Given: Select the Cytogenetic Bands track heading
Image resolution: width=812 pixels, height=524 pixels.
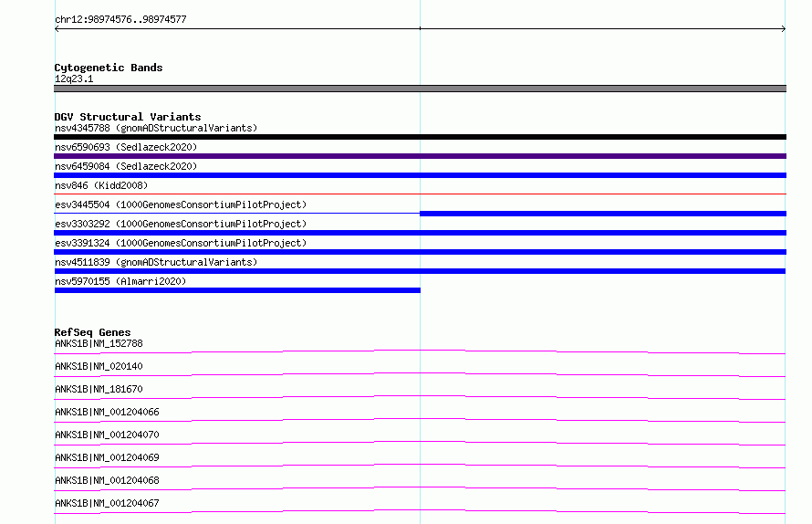Looking at the screenshot, I should [109, 68].
